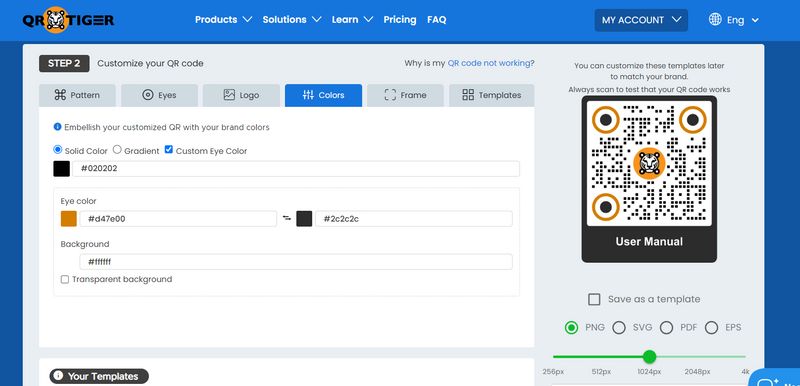Click the #d47e00 eye color field
The height and width of the screenshot is (386, 800).
point(178,219)
